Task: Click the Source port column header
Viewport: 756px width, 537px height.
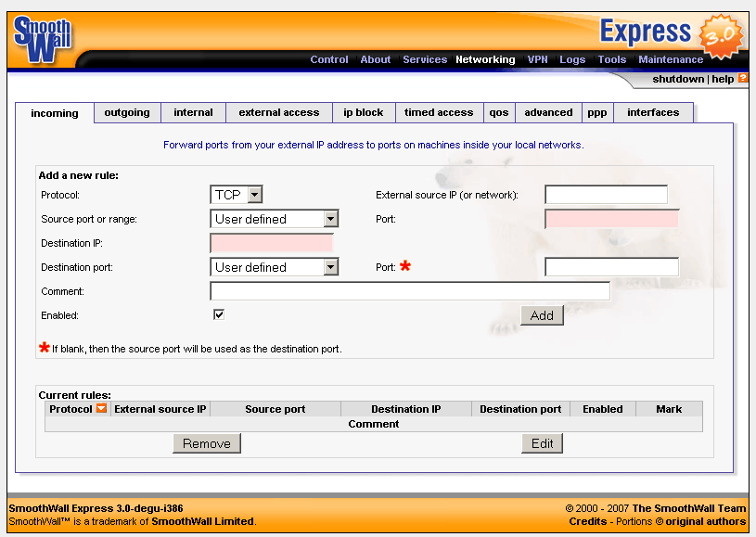Action: click(x=275, y=409)
